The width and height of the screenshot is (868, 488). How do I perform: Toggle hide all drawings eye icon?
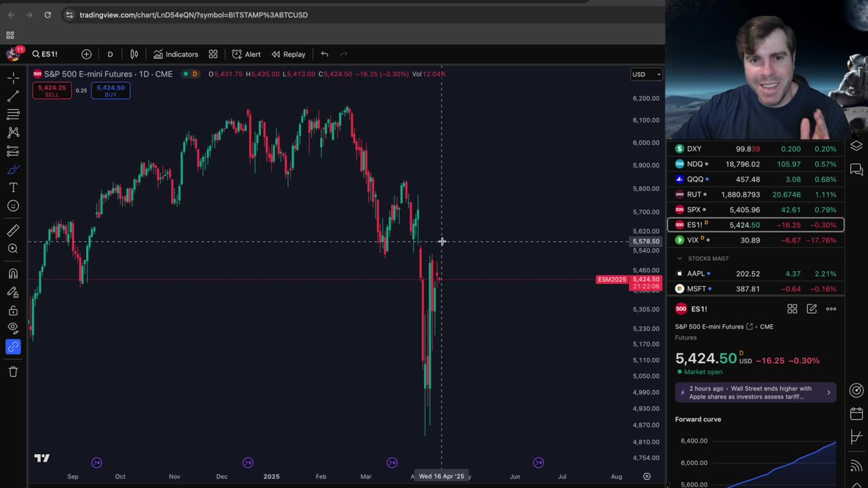(x=13, y=329)
